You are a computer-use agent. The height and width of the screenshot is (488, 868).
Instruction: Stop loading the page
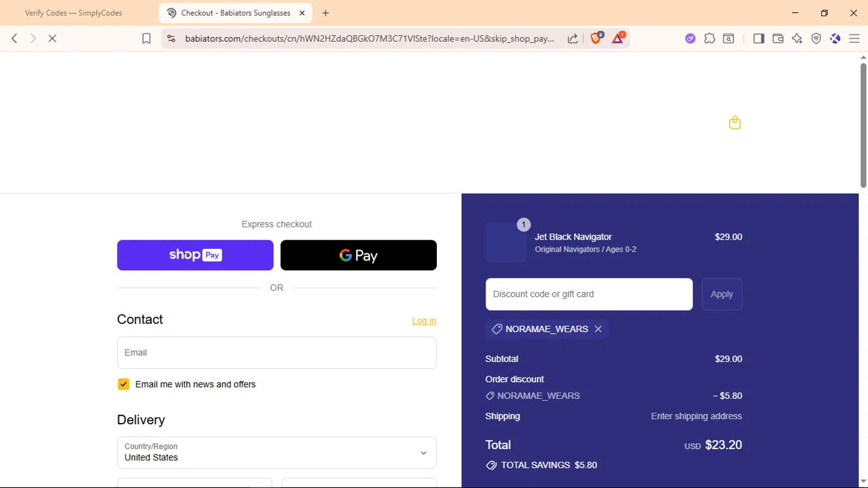coord(52,38)
